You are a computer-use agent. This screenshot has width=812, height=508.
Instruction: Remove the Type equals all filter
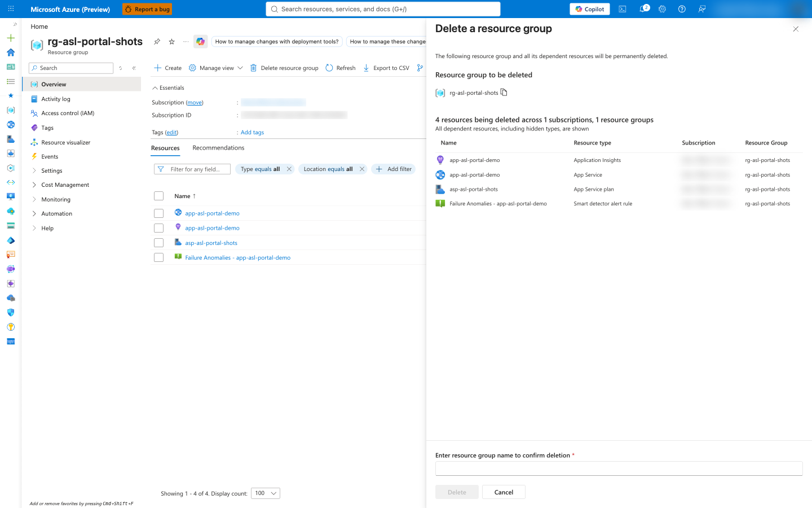(x=289, y=169)
